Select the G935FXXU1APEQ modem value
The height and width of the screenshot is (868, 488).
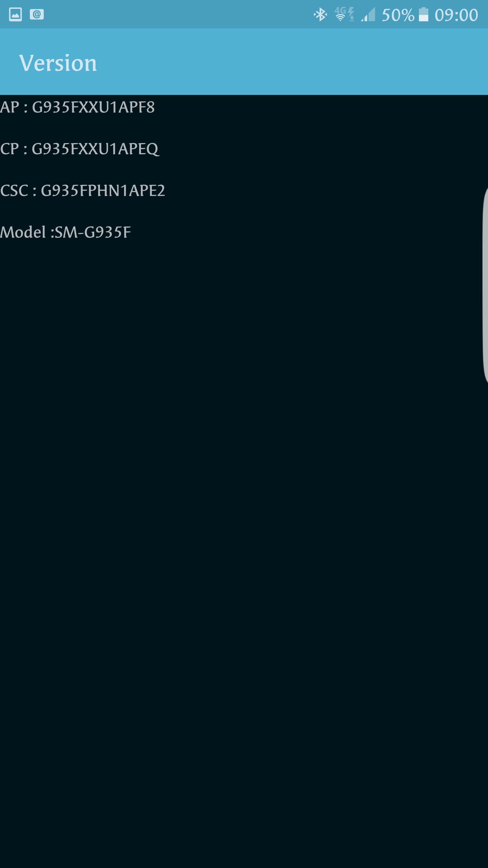[95, 150]
